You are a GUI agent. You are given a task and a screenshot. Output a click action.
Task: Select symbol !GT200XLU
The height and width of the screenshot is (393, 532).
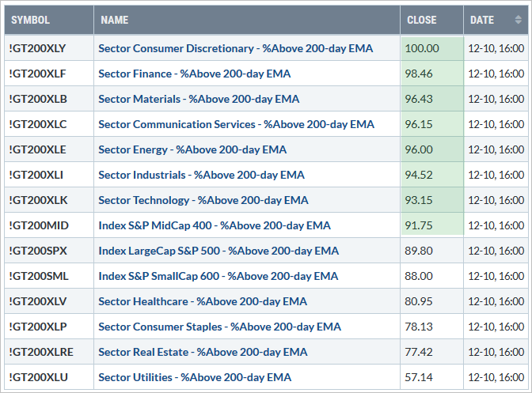38,377
